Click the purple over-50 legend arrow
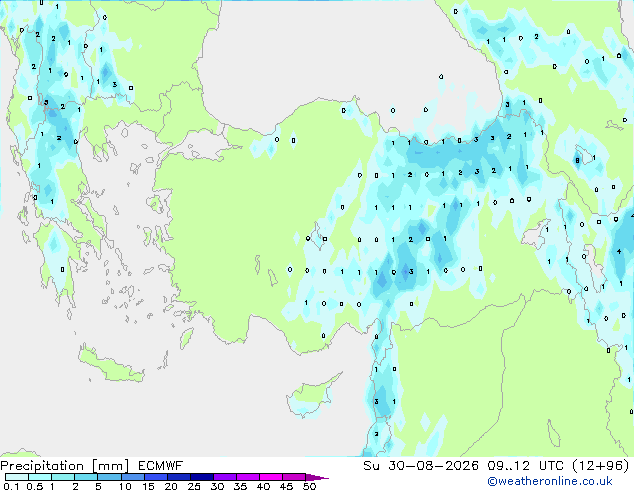Screen dimensions: 634x490 [x=317, y=477]
